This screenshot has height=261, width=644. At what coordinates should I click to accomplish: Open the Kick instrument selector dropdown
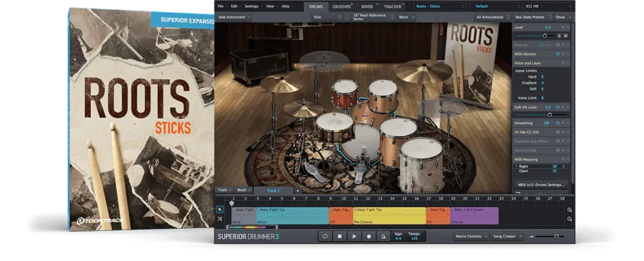[x=327, y=17]
